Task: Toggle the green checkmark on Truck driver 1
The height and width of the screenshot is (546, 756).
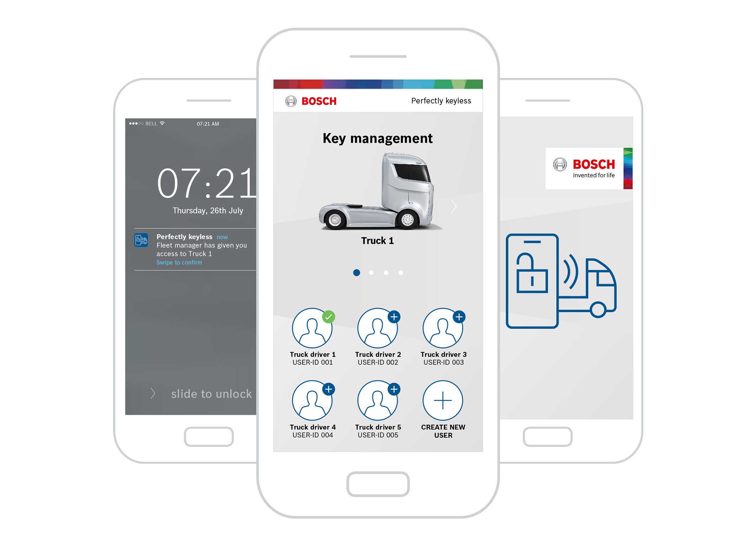Action: pos(327,317)
